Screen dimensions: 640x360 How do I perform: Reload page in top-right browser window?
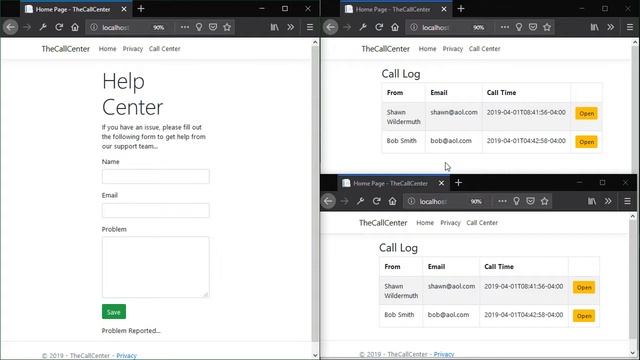[379, 27]
